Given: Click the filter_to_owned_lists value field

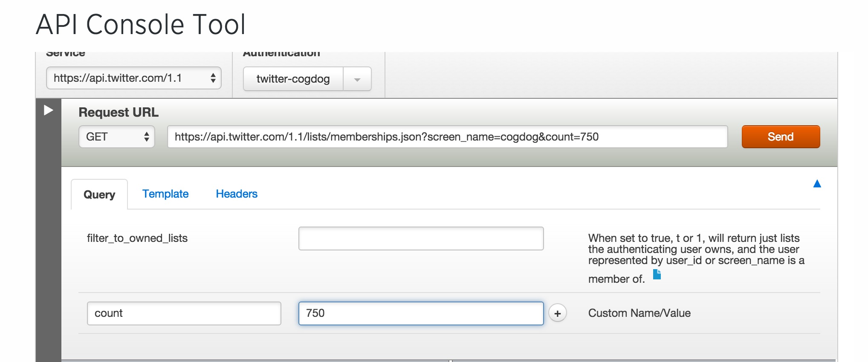Looking at the screenshot, I should pos(421,238).
